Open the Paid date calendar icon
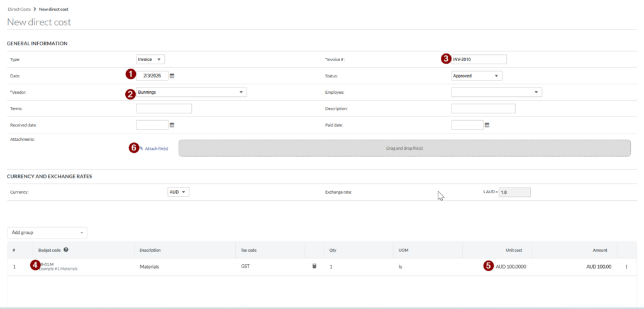This screenshot has height=309, width=644. pos(487,125)
